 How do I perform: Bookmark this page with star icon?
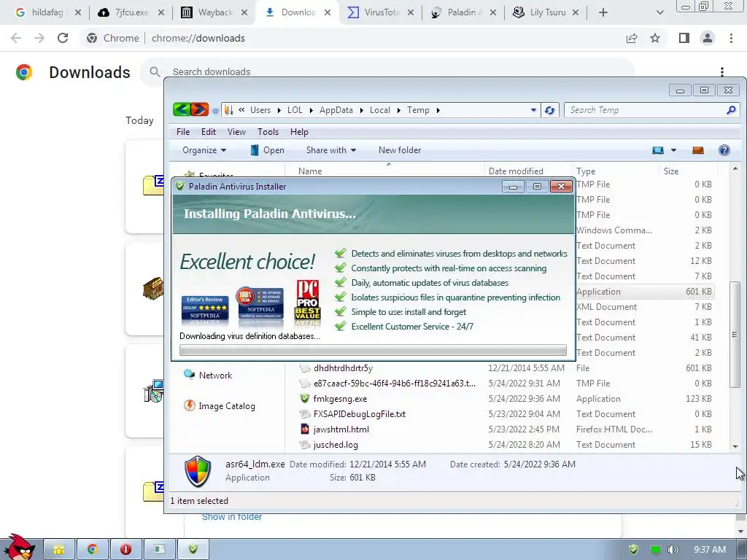tap(655, 38)
